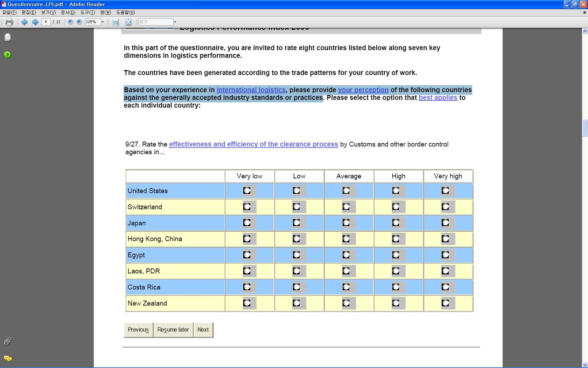
Task: Open the international logistics link
Action: coord(251,90)
